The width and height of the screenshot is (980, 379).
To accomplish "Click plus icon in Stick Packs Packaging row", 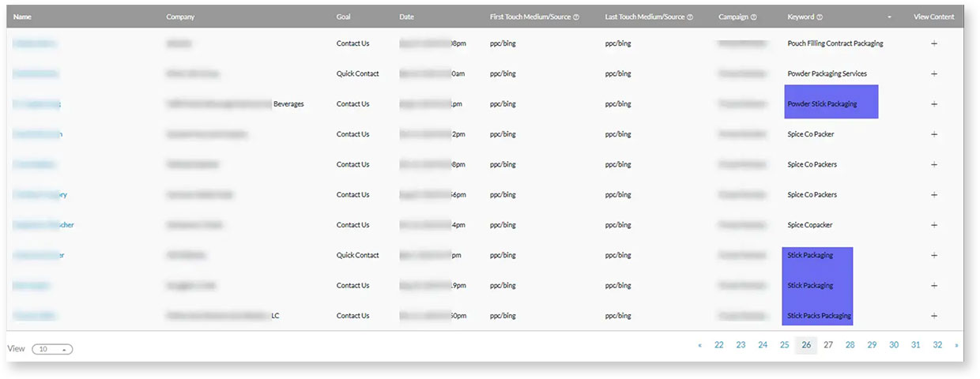I will click(x=934, y=316).
